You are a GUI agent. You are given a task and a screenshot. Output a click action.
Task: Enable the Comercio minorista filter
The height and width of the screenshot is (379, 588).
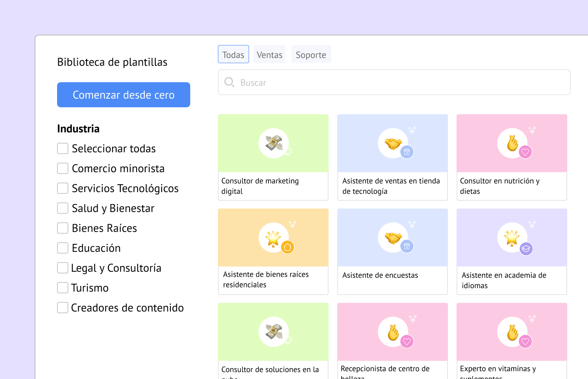pos(63,168)
